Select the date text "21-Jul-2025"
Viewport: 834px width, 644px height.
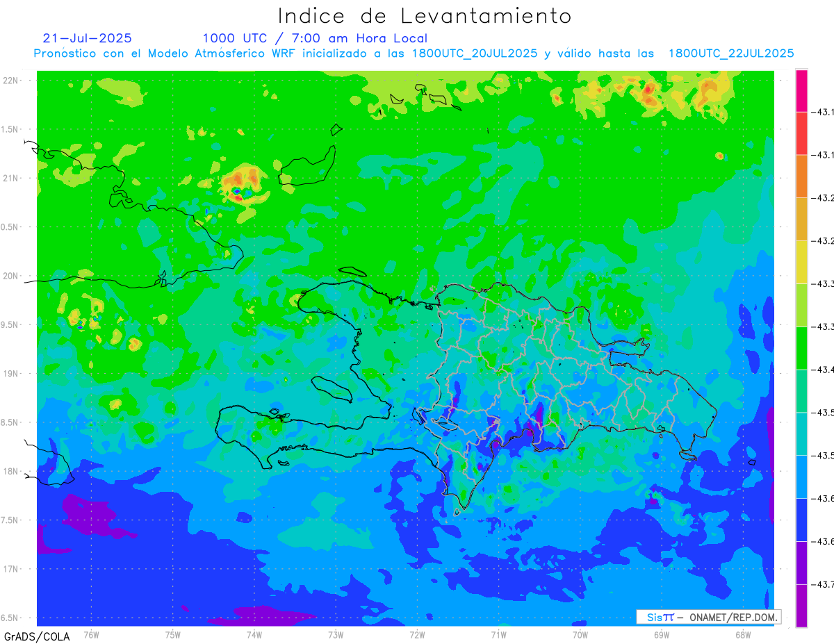pos(87,38)
